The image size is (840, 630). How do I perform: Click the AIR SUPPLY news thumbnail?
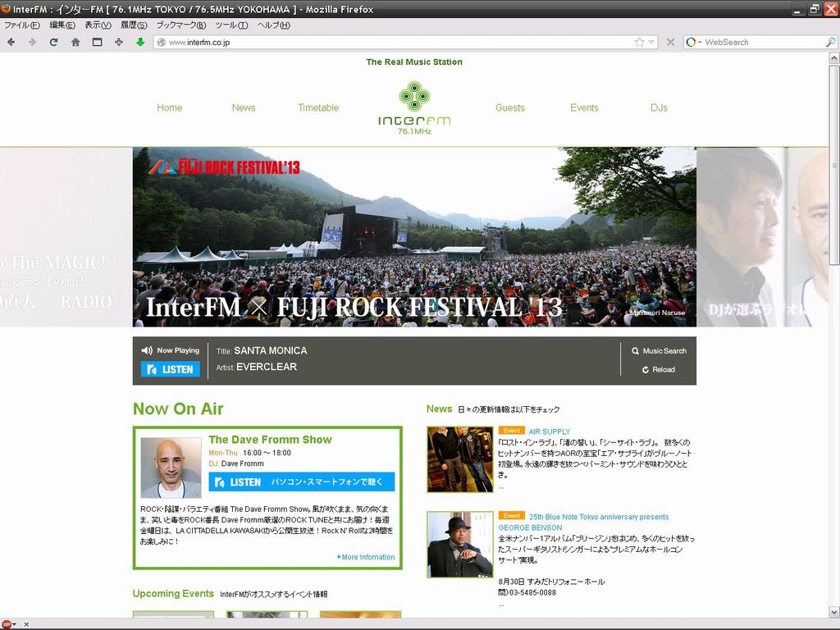[x=459, y=459]
